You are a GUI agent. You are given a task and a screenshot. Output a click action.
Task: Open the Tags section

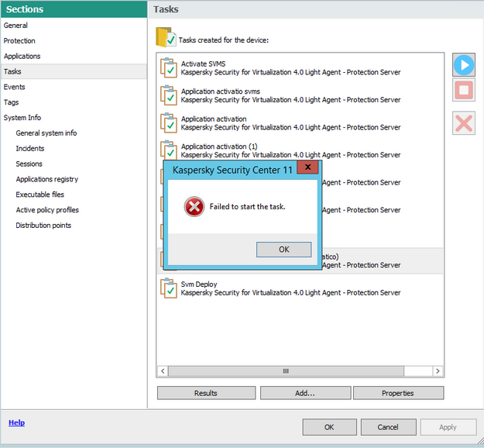pos(11,102)
